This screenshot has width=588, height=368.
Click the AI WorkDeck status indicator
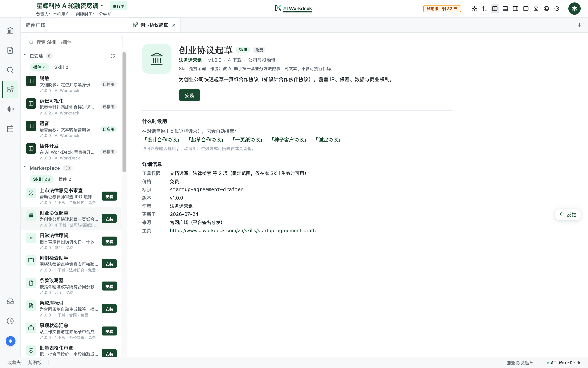pyautogui.click(x=563, y=363)
